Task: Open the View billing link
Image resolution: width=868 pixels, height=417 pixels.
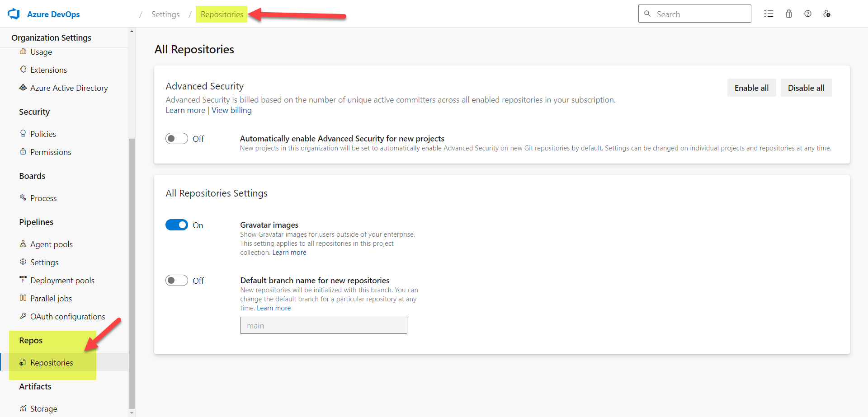Action: pyautogui.click(x=231, y=110)
